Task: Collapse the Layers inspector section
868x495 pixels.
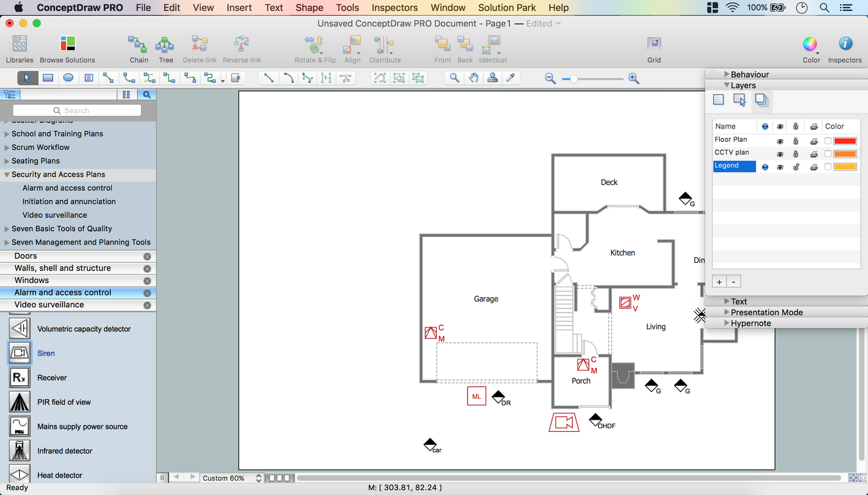Action: tap(727, 85)
